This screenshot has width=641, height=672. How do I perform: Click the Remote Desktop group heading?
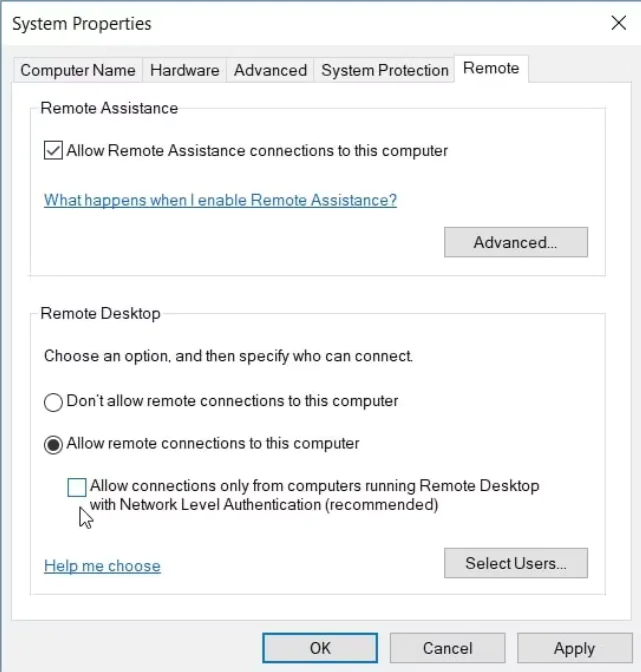[x=100, y=314]
